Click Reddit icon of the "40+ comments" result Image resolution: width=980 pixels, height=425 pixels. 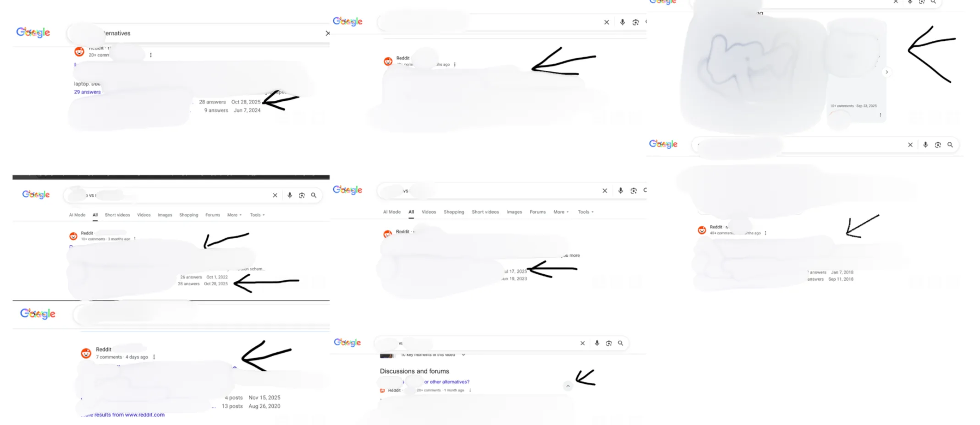pyautogui.click(x=702, y=230)
